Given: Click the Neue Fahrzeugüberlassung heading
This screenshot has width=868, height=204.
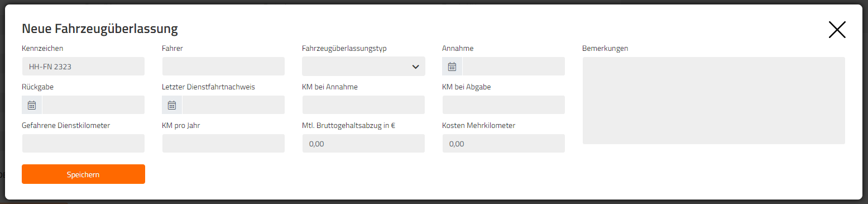Looking at the screenshot, I should coord(100,28).
